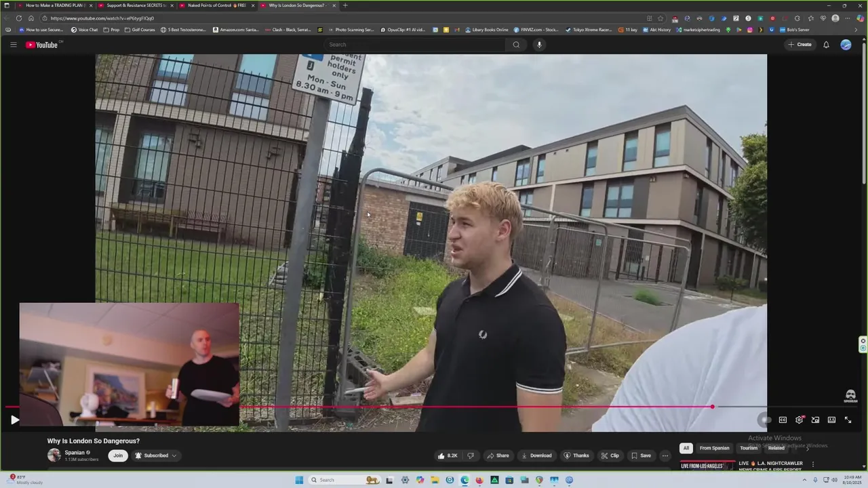Screen dimensions: 868x488
Task: Expand the Subscribed notification dropdown
Action: [x=156, y=455]
